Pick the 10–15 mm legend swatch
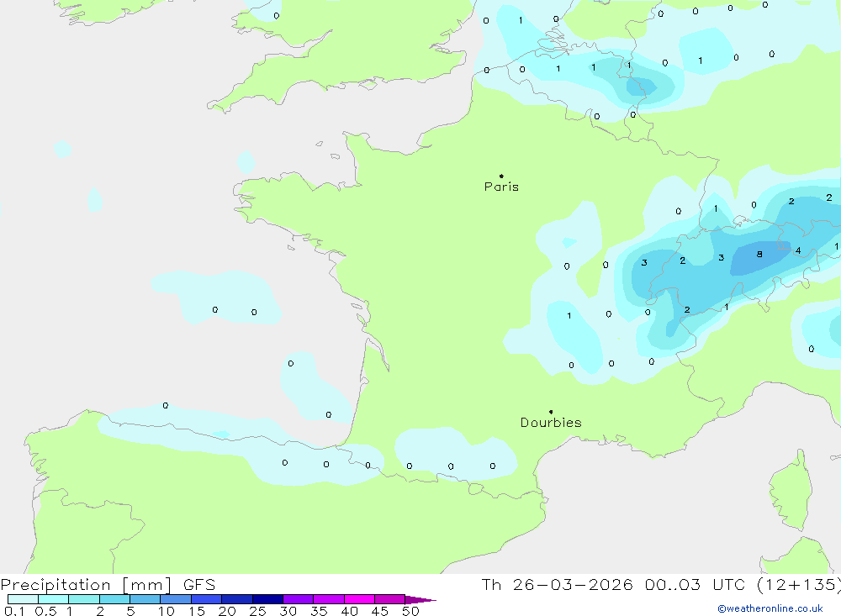This screenshot has height=616, width=841. click(x=176, y=599)
